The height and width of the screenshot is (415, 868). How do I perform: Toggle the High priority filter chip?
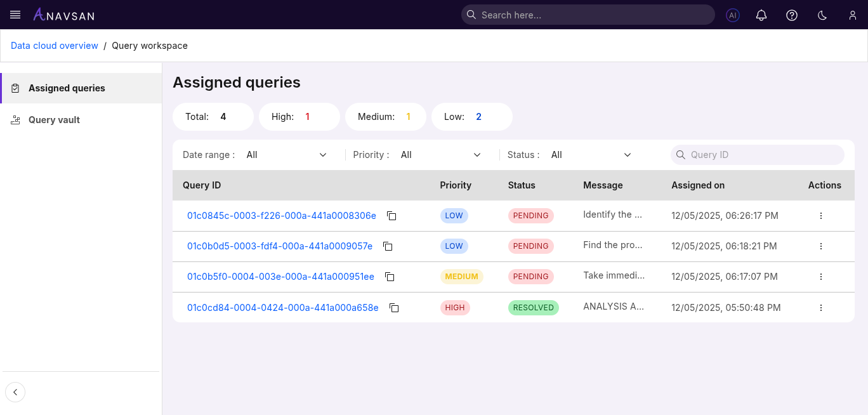click(299, 116)
